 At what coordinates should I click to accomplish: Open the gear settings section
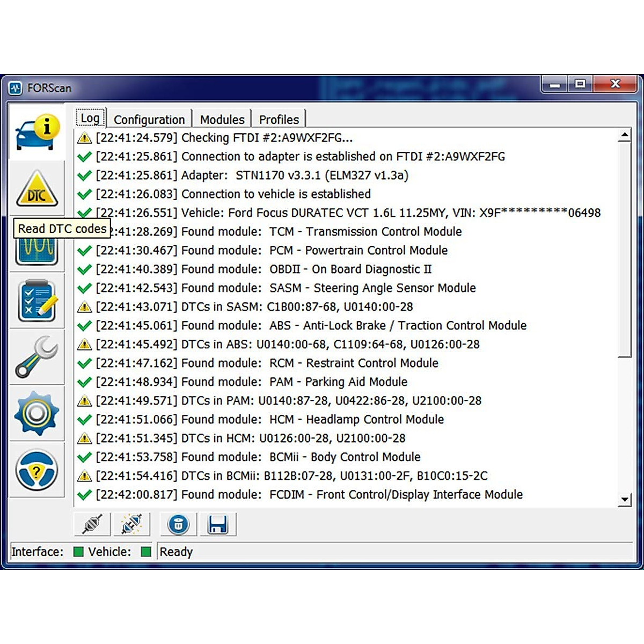pyautogui.click(x=36, y=413)
